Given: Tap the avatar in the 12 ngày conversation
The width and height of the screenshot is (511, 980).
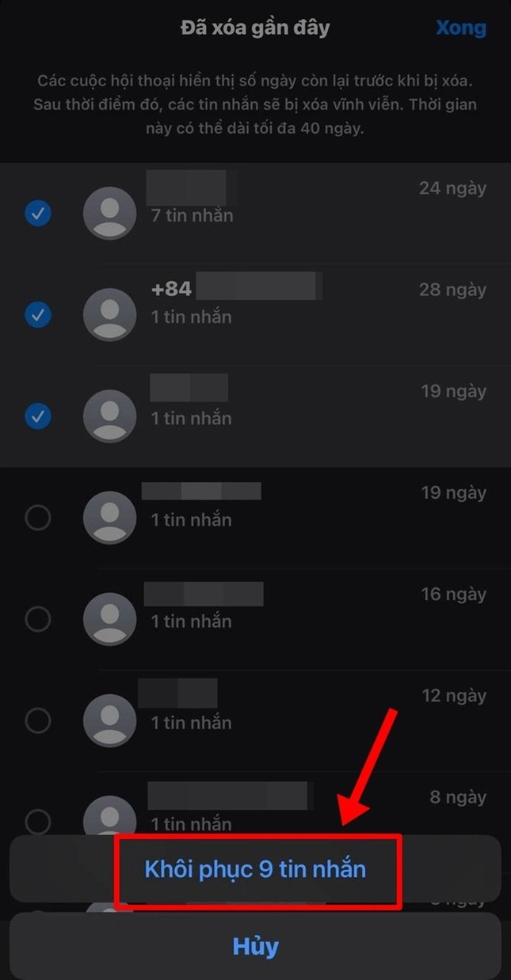Looking at the screenshot, I should coord(109,720).
